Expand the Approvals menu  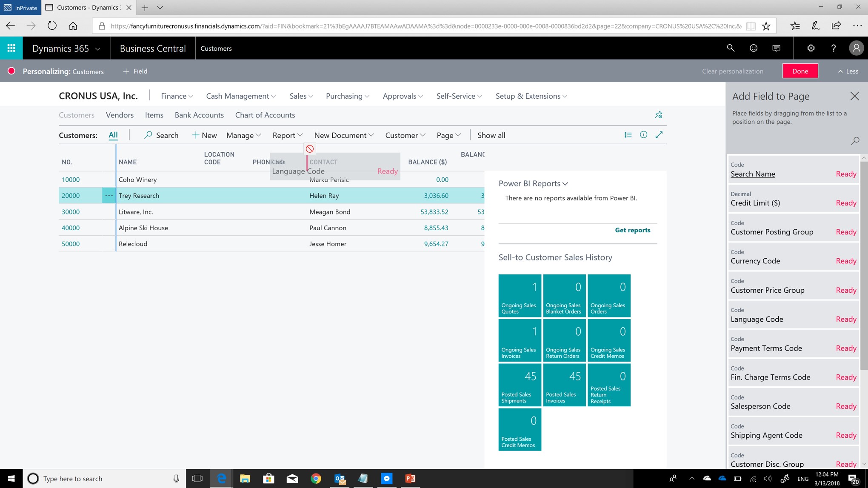(x=403, y=96)
